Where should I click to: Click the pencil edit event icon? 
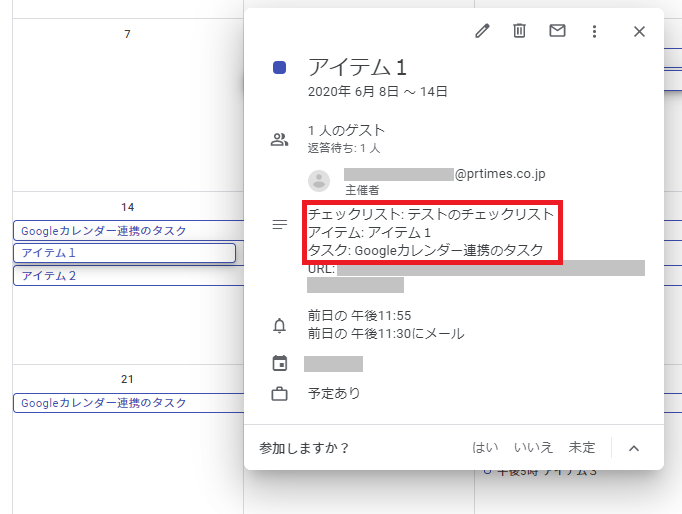click(x=483, y=31)
